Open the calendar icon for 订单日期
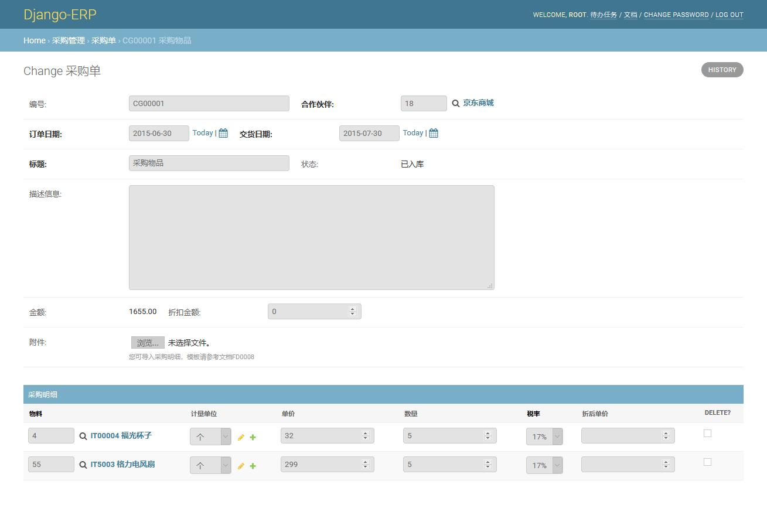 click(x=223, y=134)
